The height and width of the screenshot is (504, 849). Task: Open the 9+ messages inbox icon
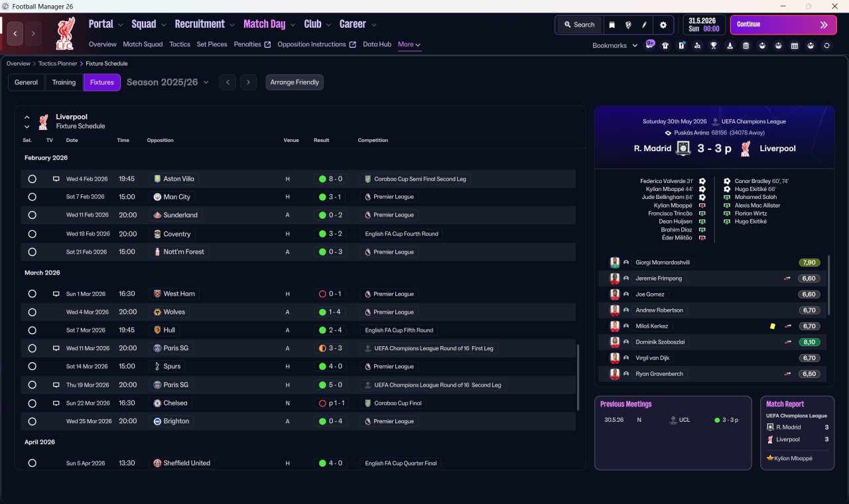pos(650,44)
